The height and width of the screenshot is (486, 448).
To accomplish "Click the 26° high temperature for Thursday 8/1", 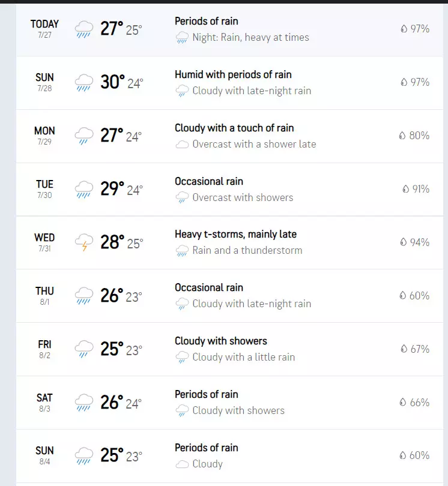I will pyautogui.click(x=112, y=296).
